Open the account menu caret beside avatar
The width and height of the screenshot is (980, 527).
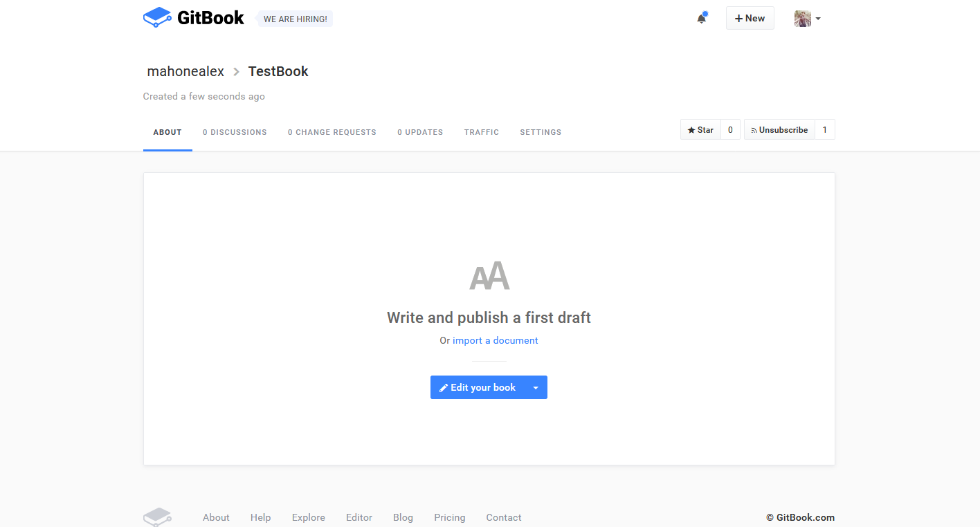coord(818,19)
